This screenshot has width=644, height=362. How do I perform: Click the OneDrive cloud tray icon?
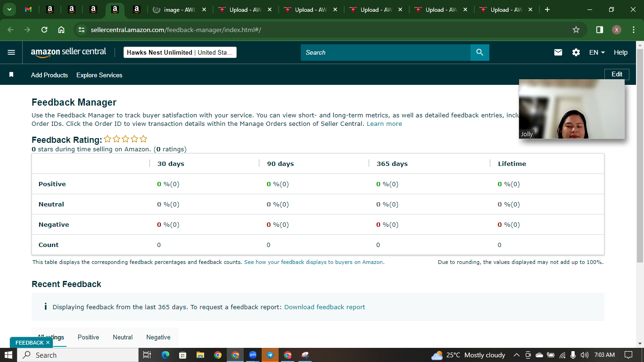[x=540, y=355]
